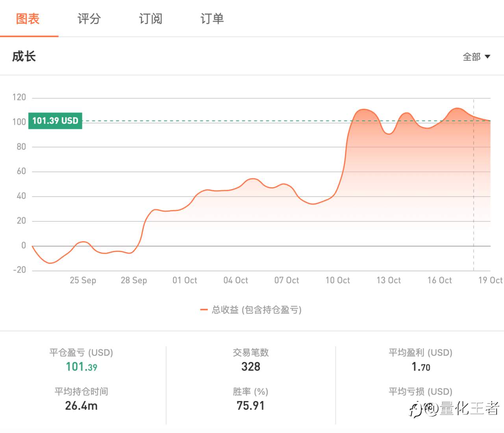Tap the 平均盈利 value 1.70
The image size is (504, 433).
(421, 367)
